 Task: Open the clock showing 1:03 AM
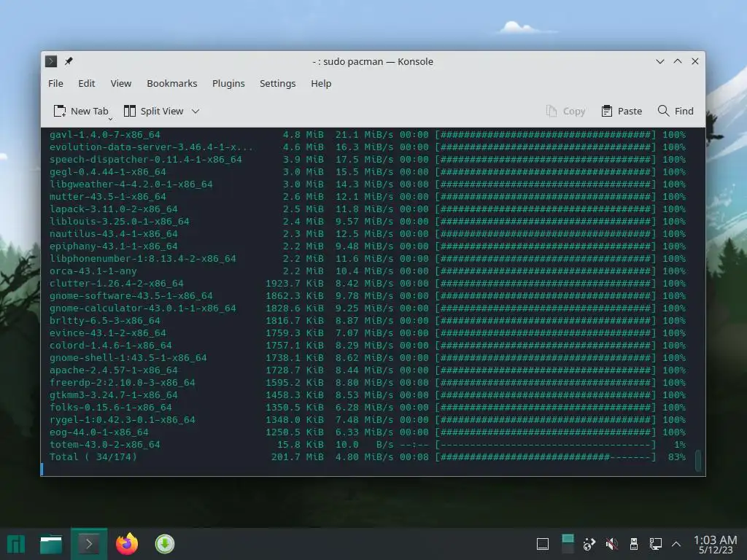click(x=715, y=544)
